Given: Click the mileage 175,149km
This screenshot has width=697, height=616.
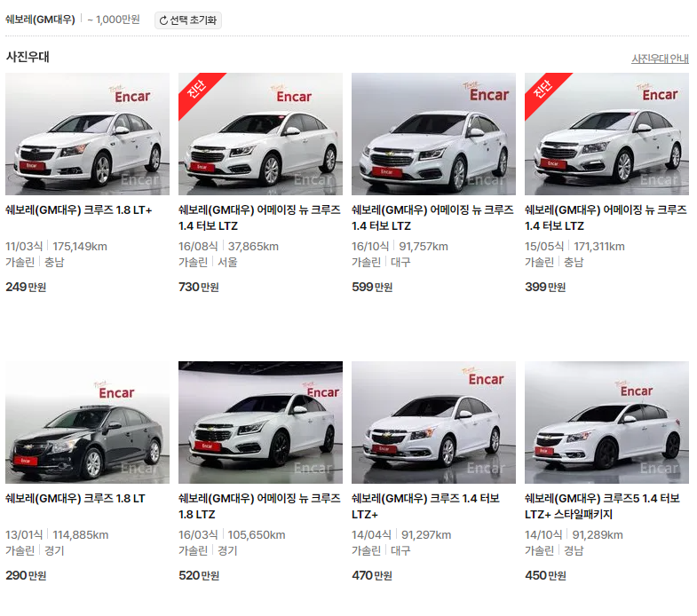Looking at the screenshot, I should pos(80,246).
